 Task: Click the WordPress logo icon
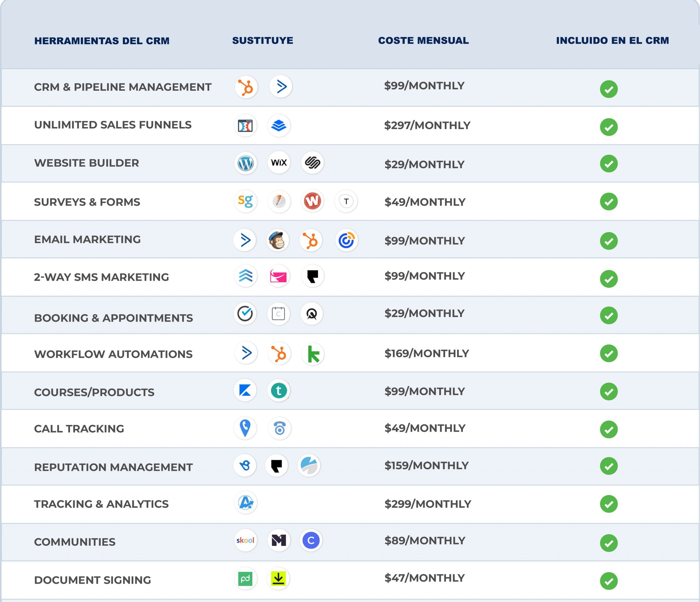(246, 163)
